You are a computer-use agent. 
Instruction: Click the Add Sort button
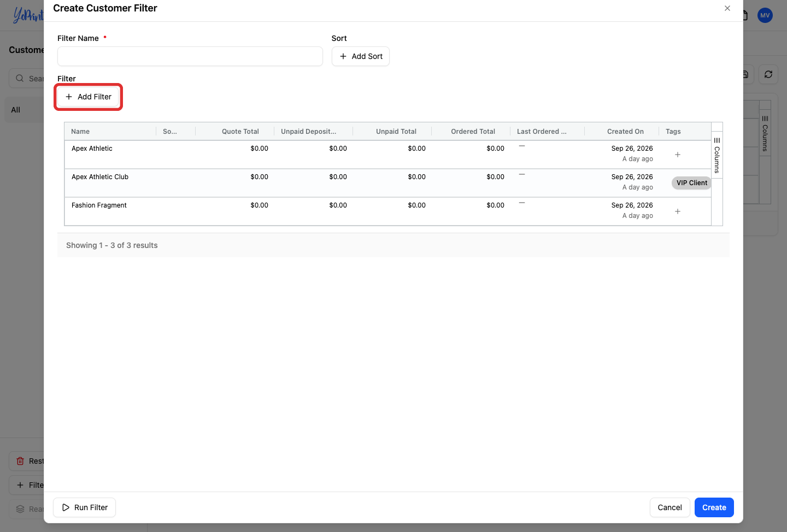(x=361, y=56)
